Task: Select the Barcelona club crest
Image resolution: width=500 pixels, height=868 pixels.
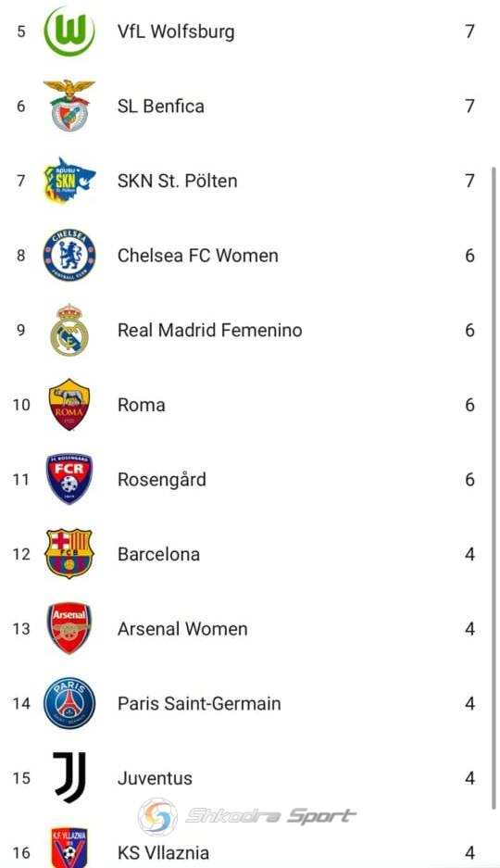Action: tap(69, 554)
